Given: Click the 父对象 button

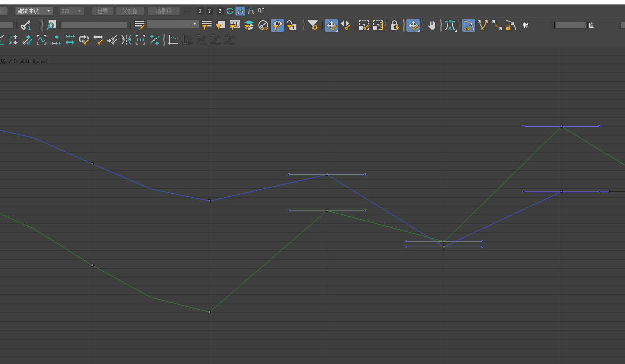Looking at the screenshot, I should click(x=130, y=11).
